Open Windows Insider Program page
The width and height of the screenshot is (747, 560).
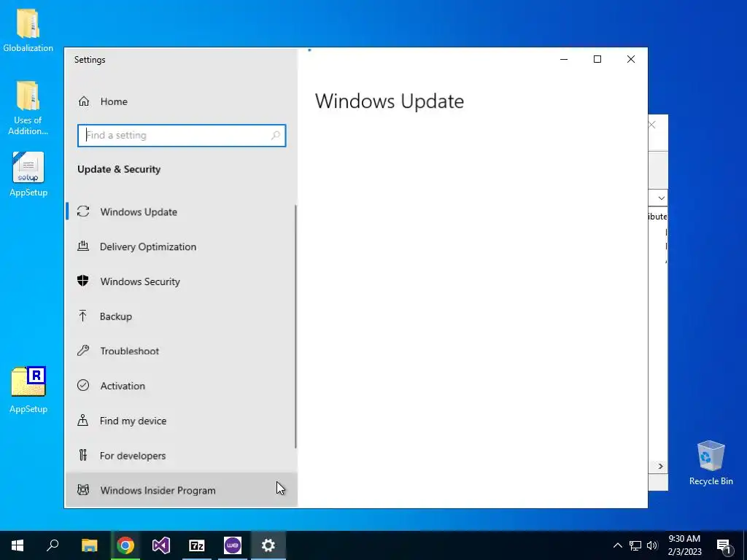(181, 491)
